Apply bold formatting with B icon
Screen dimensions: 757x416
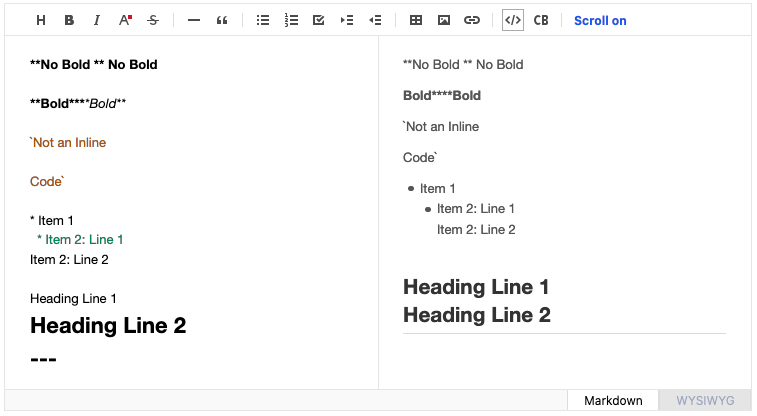69,20
